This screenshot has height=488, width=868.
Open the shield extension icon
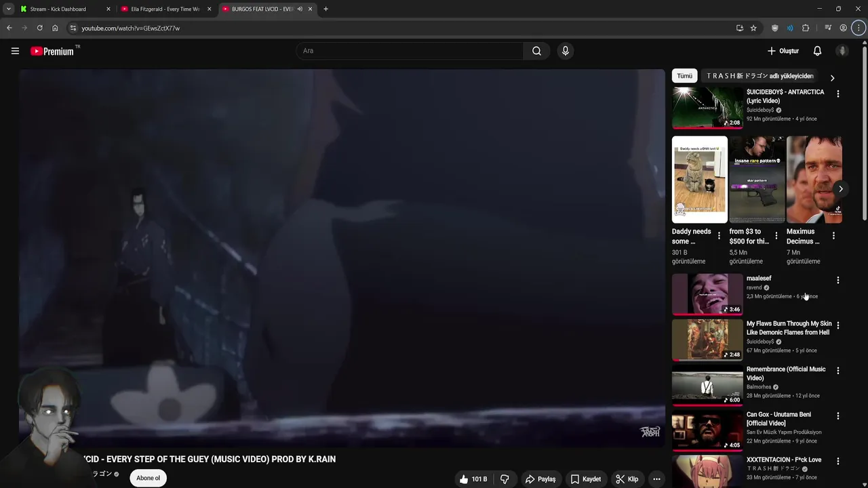[x=775, y=28]
